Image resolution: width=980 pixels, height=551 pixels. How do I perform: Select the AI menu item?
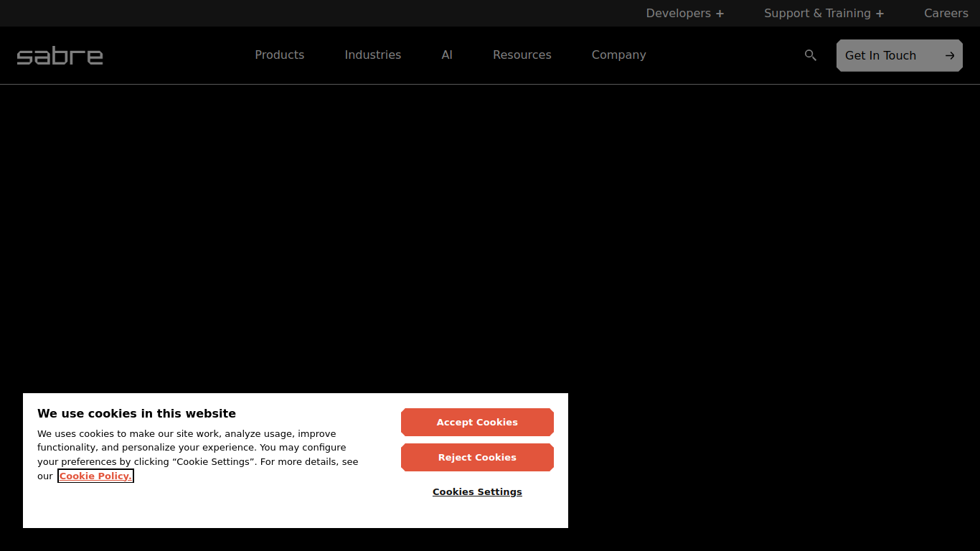447,55
